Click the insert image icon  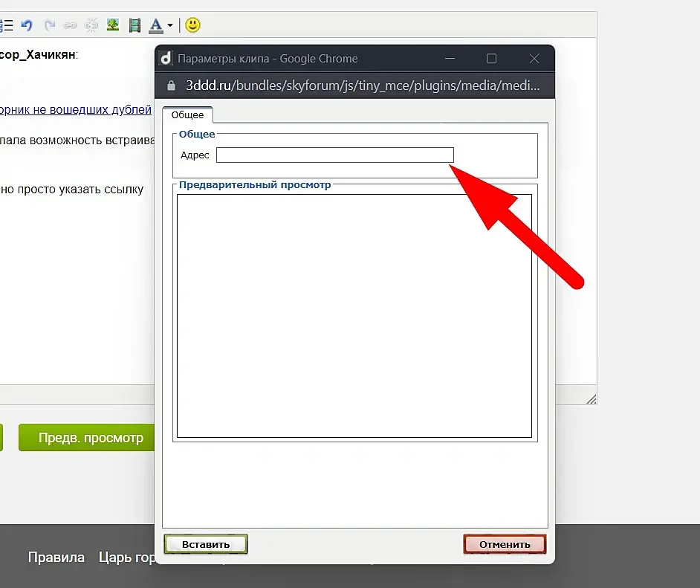point(113,25)
